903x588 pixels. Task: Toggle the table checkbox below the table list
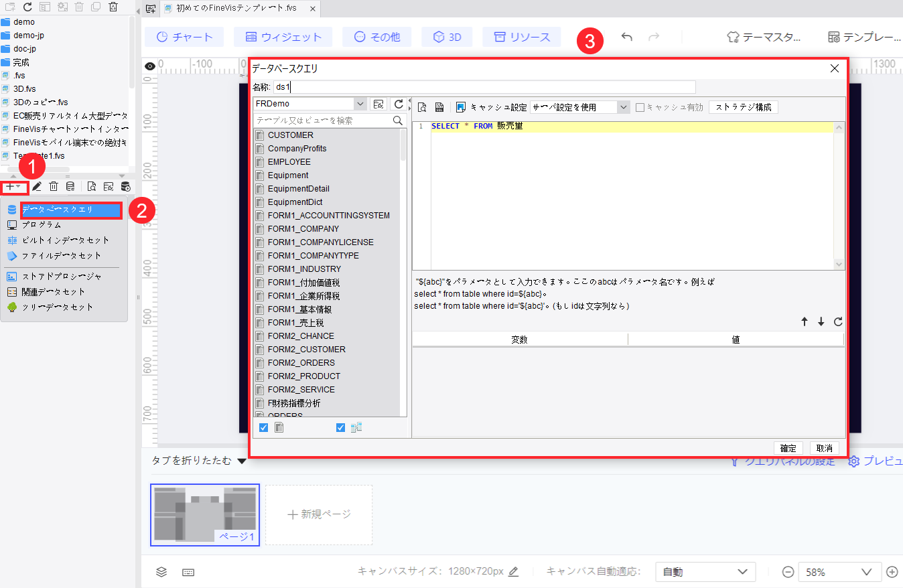[x=263, y=427]
